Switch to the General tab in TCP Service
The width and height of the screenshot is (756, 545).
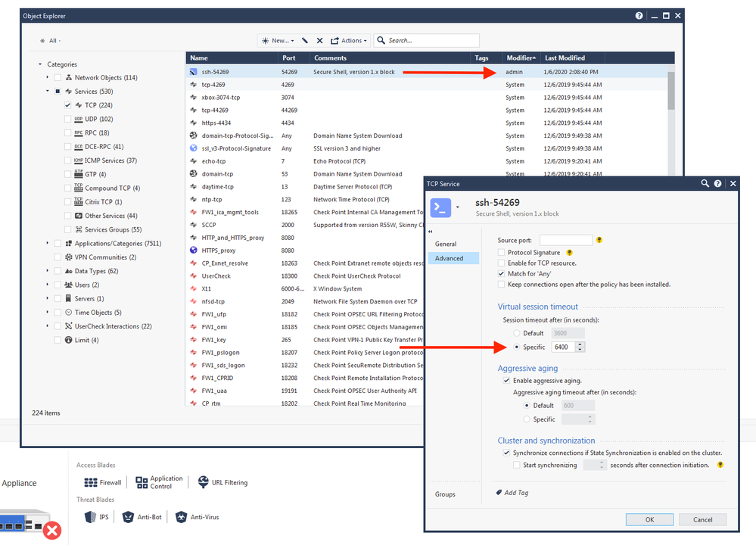446,244
